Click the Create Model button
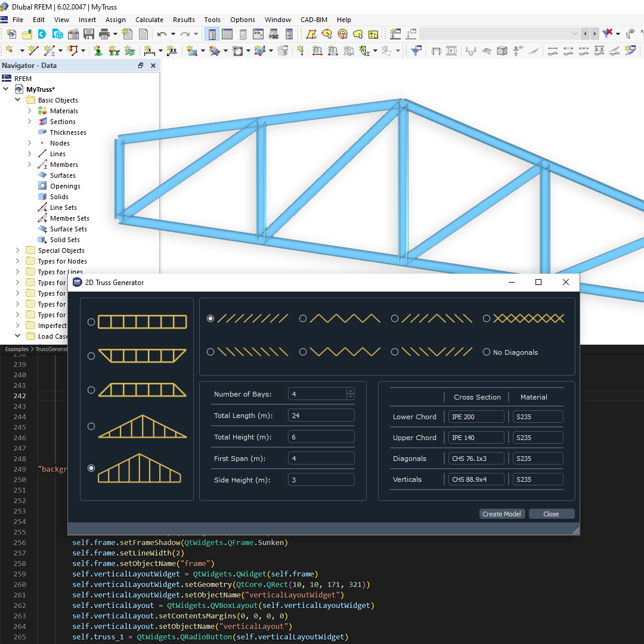This screenshot has height=644, width=644. pos(501,513)
